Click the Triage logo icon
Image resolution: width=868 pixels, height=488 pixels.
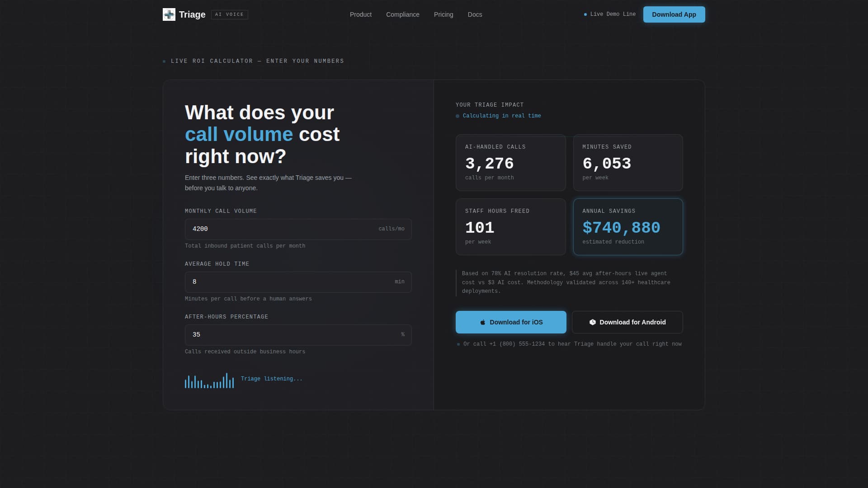(169, 14)
